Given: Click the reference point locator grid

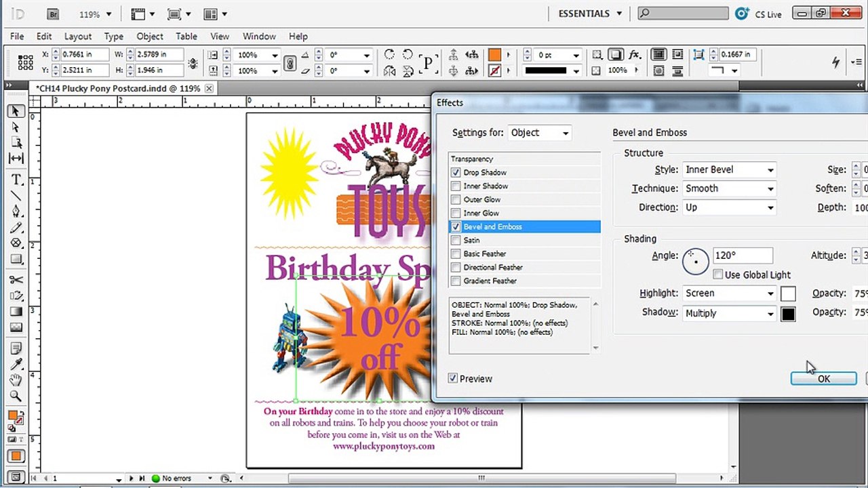Looking at the screenshot, I should tap(26, 62).
